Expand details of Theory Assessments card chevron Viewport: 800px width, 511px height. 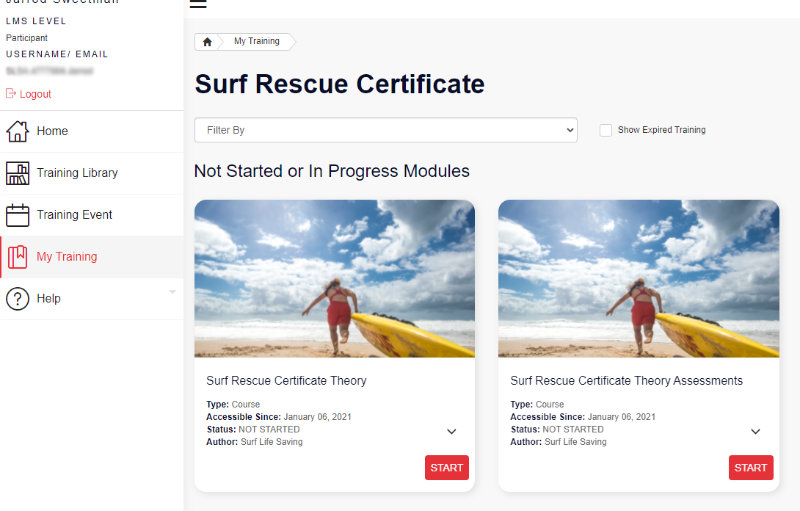point(756,431)
